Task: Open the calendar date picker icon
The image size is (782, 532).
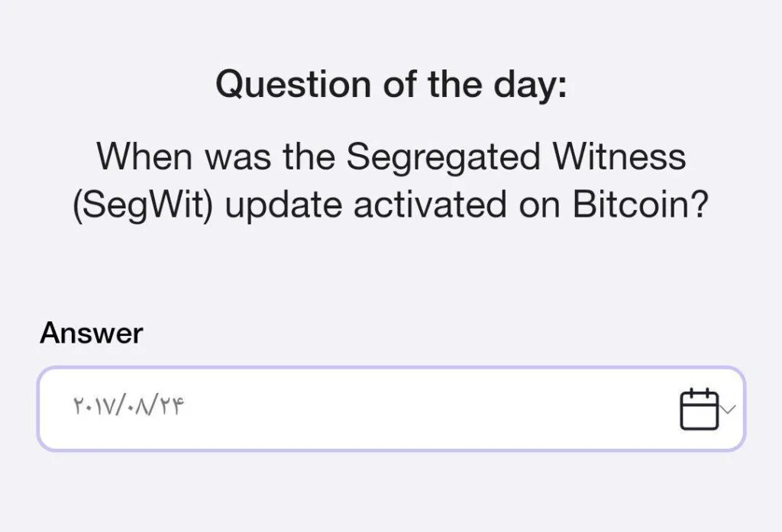Action: pos(698,409)
